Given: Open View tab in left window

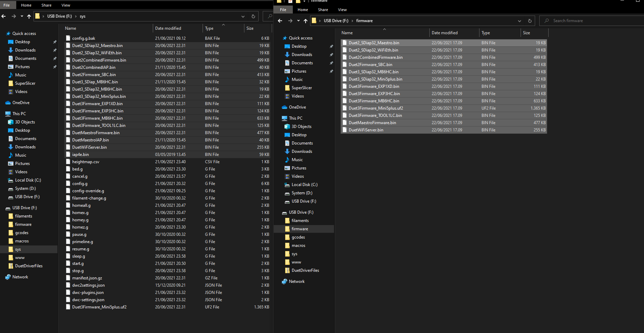Looking at the screenshot, I should [66, 5].
